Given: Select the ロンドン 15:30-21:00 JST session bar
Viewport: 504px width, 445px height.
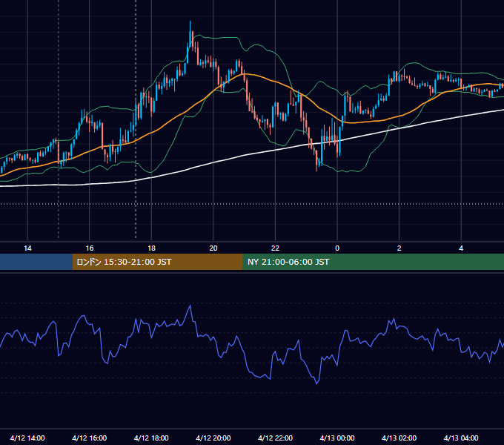Looking at the screenshot, I should 157,262.
